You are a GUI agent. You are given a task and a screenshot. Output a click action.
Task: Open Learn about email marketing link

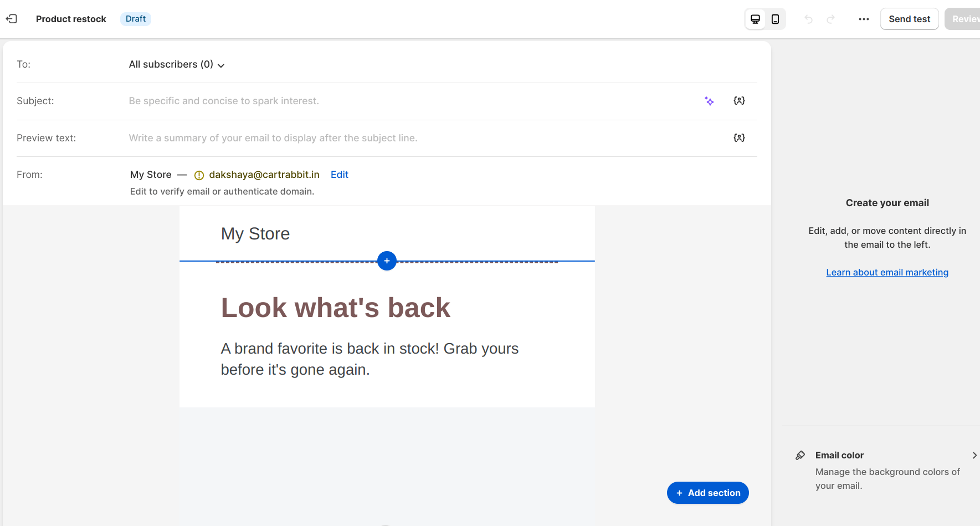coord(887,272)
